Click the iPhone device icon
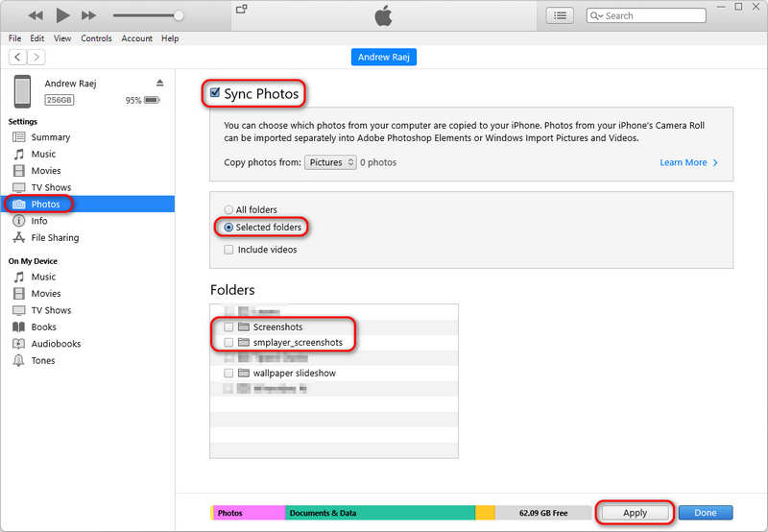Image resolution: width=768 pixels, height=532 pixels. click(x=22, y=91)
